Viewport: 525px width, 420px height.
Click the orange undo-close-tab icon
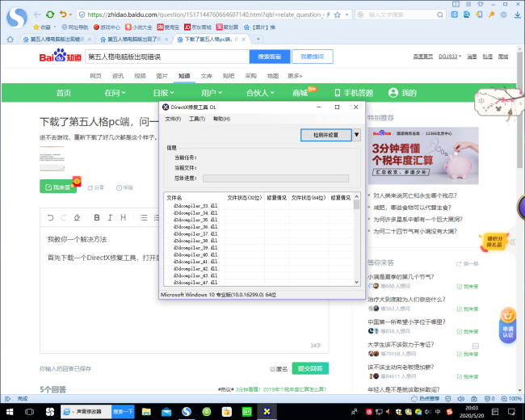tap(63, 14)
